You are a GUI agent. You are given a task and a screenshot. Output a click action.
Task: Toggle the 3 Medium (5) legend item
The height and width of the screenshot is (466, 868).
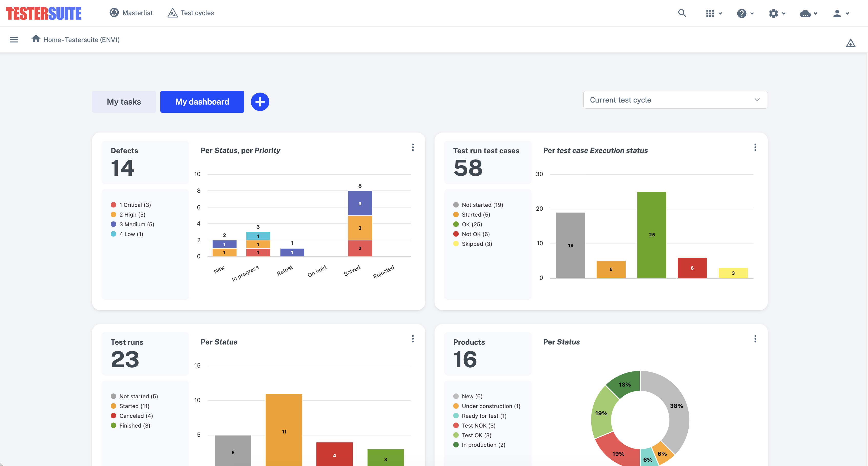[x=132, y=225]
